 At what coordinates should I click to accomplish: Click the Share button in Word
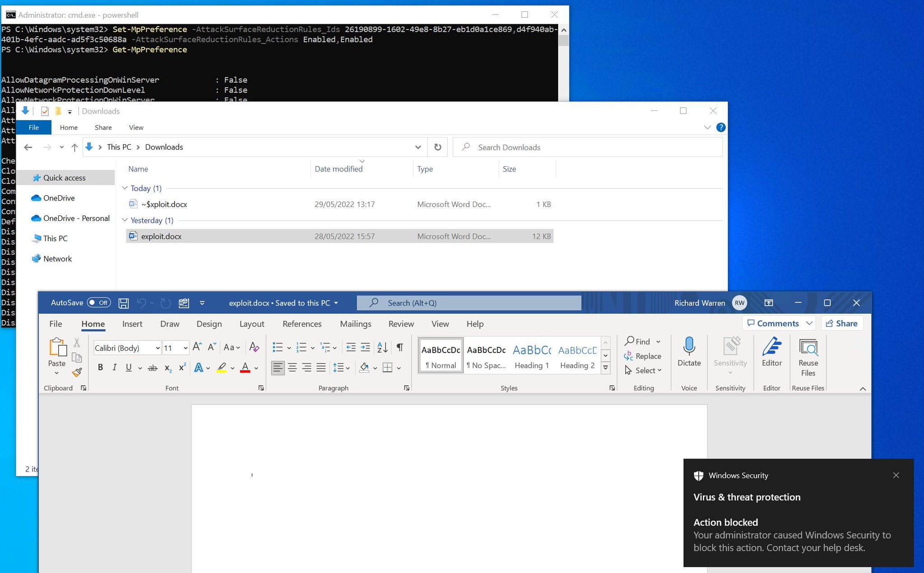(841, 323)
